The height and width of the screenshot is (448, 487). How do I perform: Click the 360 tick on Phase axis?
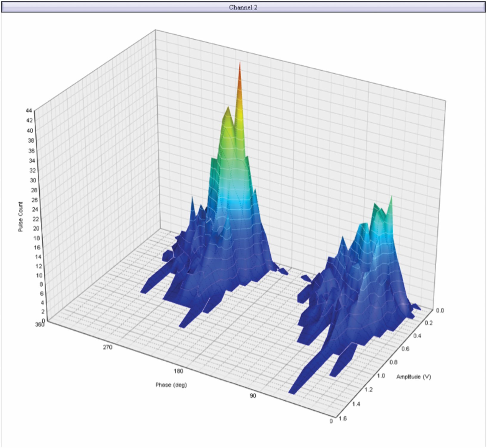[40, 324]
